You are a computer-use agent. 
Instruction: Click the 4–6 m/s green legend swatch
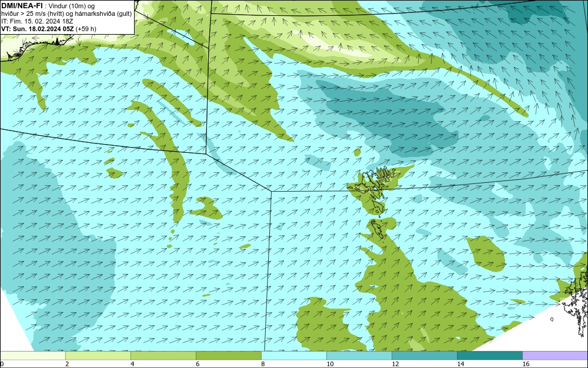pyautogui.click(x=163, y=356)
